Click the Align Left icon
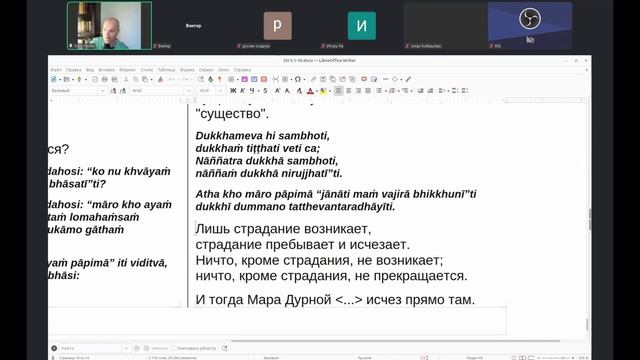Viewport: 640px width, 360px height. [338, 91]
